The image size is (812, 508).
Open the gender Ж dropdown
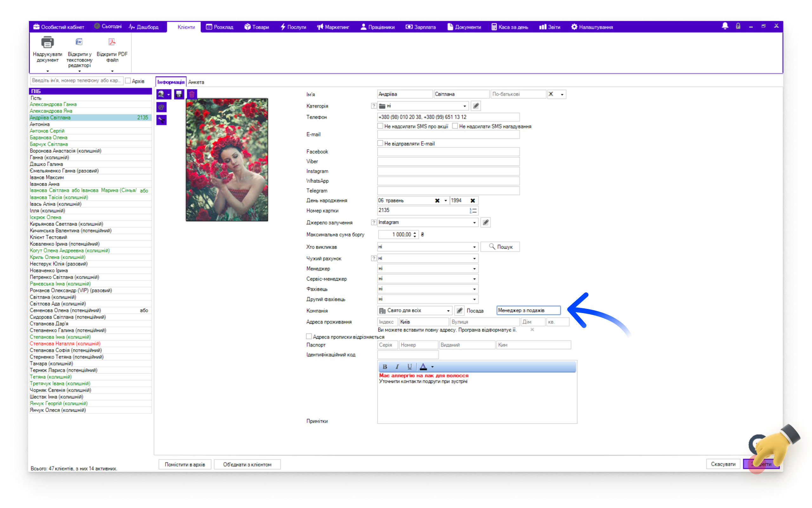(x=562, y=94)
